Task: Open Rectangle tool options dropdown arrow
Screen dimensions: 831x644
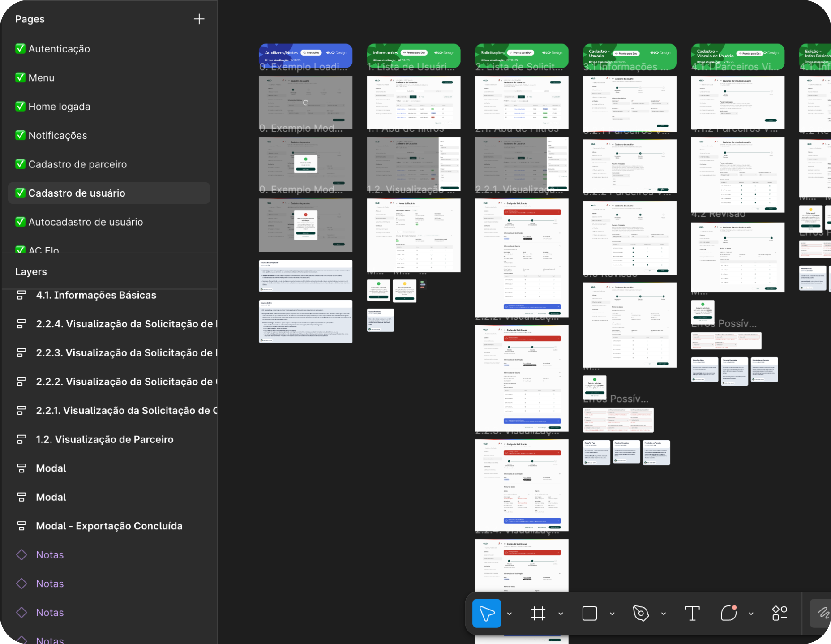Action: coord(612,614)
